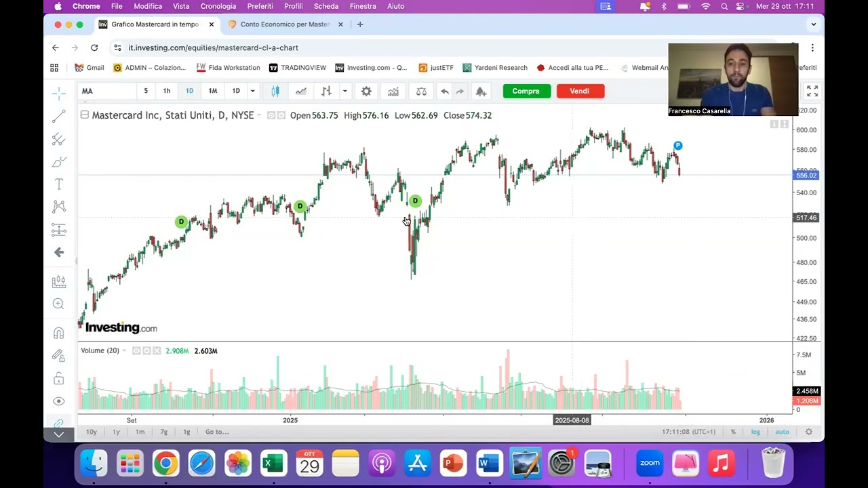Viewport: 868px width, 488px height.
Task: Collapse the drawing toolbar with bottom chevron
Action: [59, 434]
